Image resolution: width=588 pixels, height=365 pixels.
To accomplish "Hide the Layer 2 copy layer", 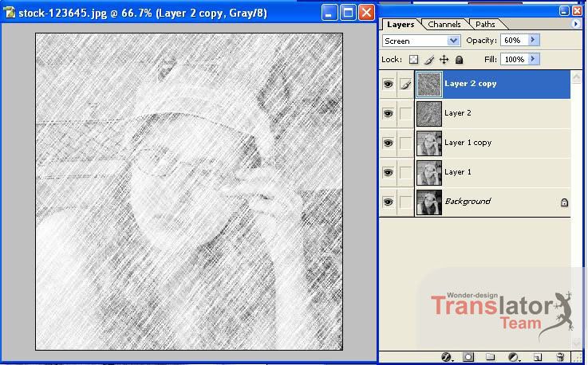I will 388,84.
